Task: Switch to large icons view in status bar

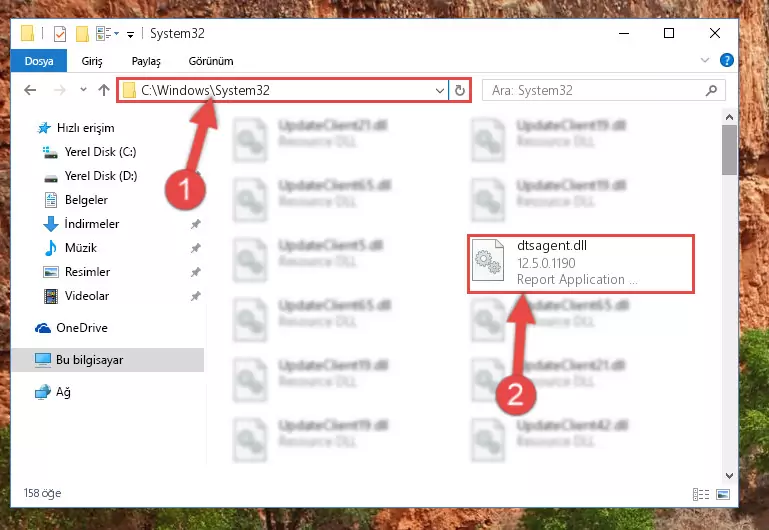Action: coord(723,494)
